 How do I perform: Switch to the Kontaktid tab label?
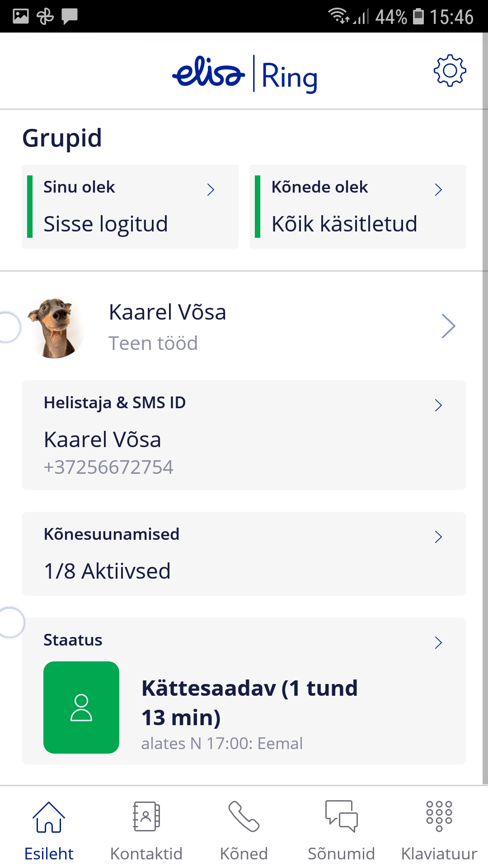click(x=146, y=854)
